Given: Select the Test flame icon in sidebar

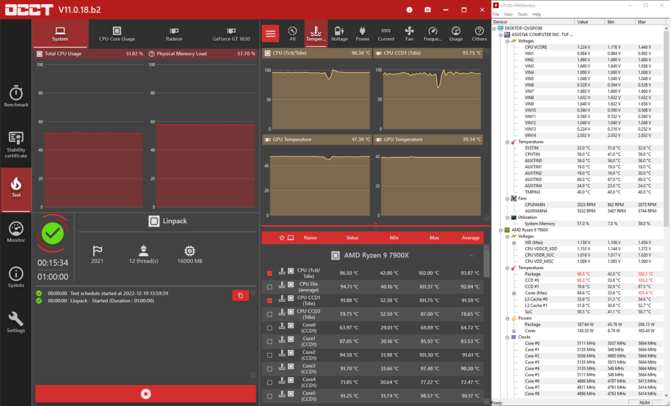Looking at the screenshot, I should pos(16,187).
